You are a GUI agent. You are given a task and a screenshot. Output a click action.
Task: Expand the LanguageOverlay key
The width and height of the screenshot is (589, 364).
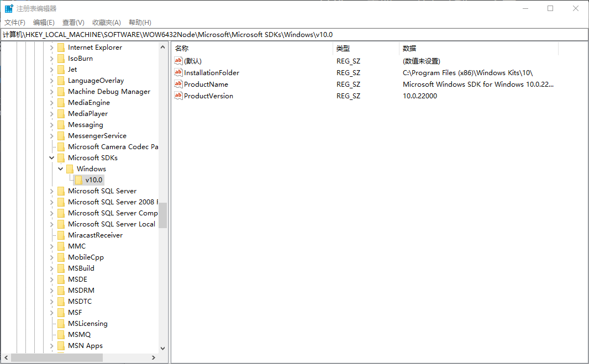coord(52,81)
